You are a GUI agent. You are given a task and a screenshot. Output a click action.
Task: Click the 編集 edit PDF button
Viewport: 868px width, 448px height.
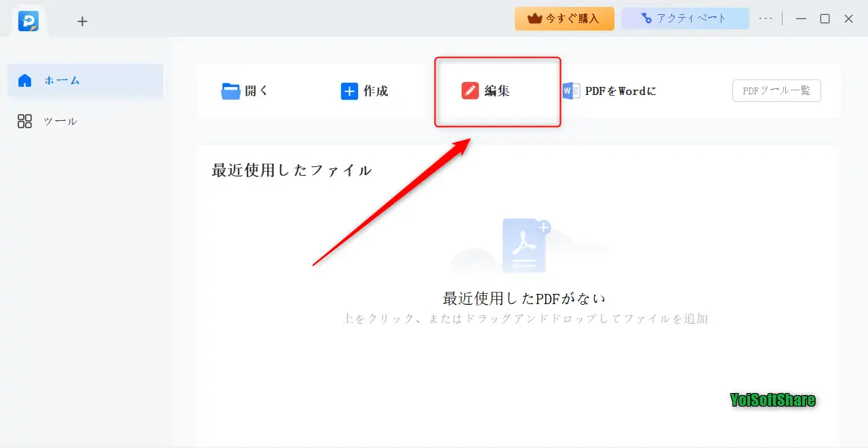coord(486,91)
